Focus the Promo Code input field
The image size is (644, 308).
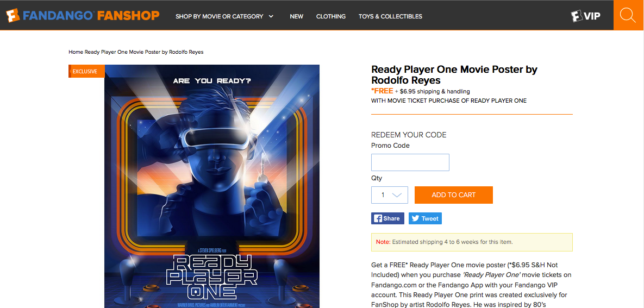pyautogui.click(x=410, y=162)
